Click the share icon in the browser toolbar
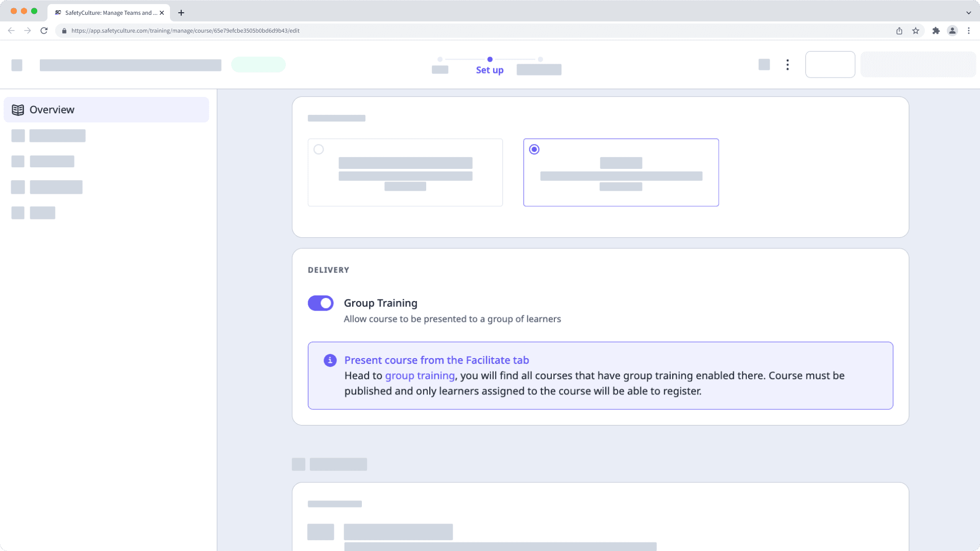Viewport: 980px width, 551px height. 899,31
